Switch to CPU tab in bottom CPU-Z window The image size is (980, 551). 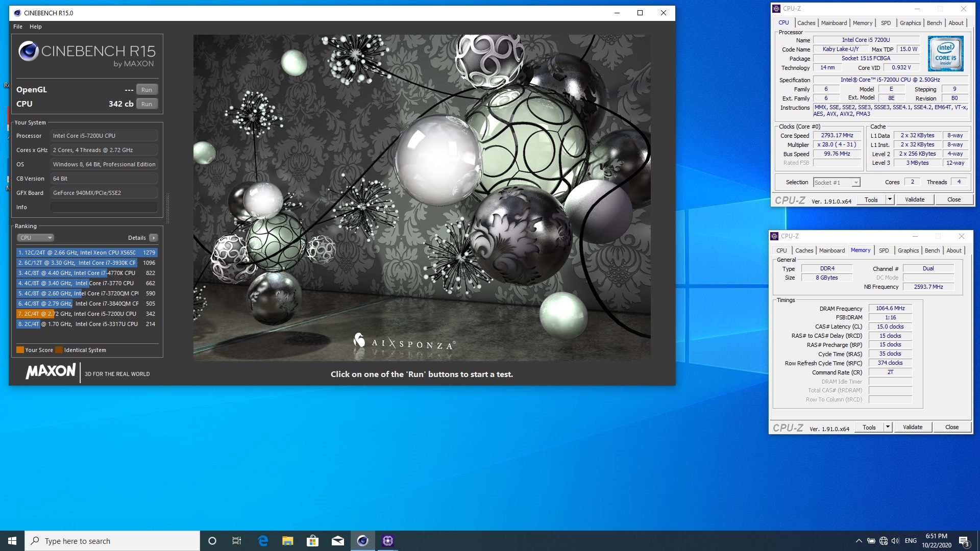(781, 251)
